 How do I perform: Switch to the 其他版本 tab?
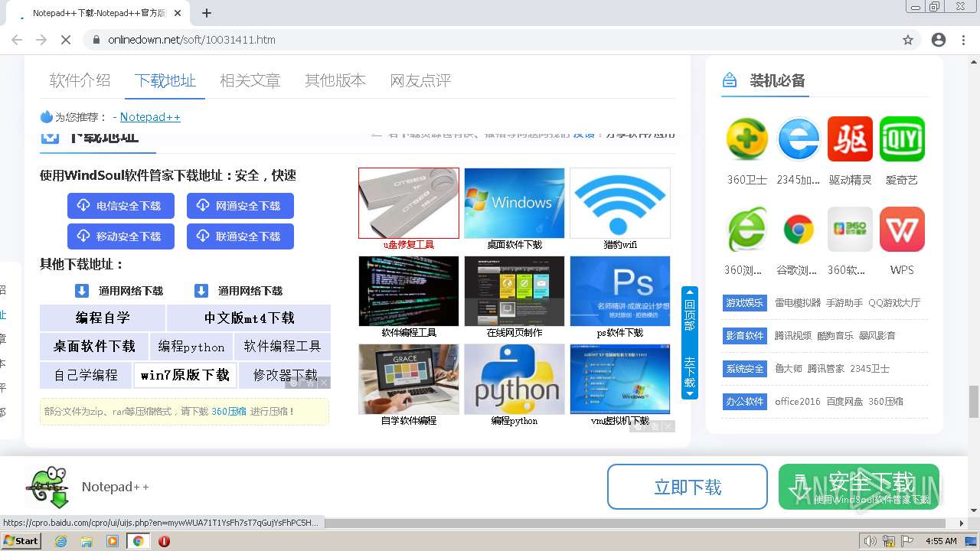click(335, 80)
